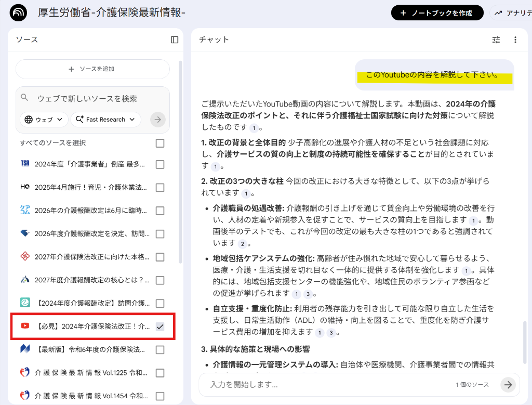Click green icon of 【2024年度介護報酬改定】訪問介護 source

pyautogui.click(x=25, y=303)
